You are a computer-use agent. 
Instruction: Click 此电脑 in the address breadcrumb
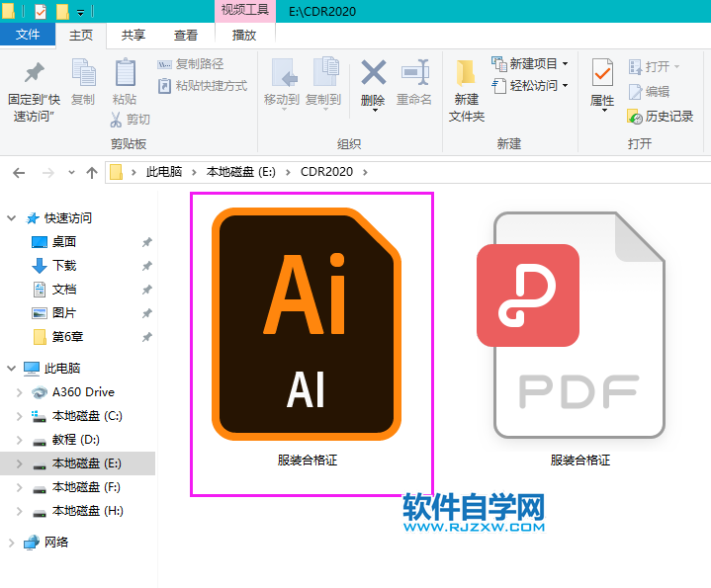coord(164,172)
